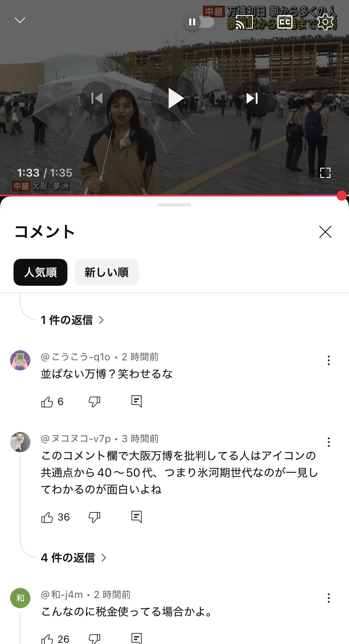Skip to next video
This screenshot has height=644, width=349.
[252, 98]
